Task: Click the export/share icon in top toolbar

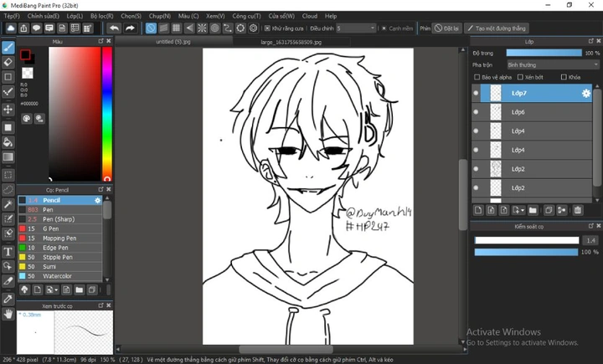Action: point(23,28)
